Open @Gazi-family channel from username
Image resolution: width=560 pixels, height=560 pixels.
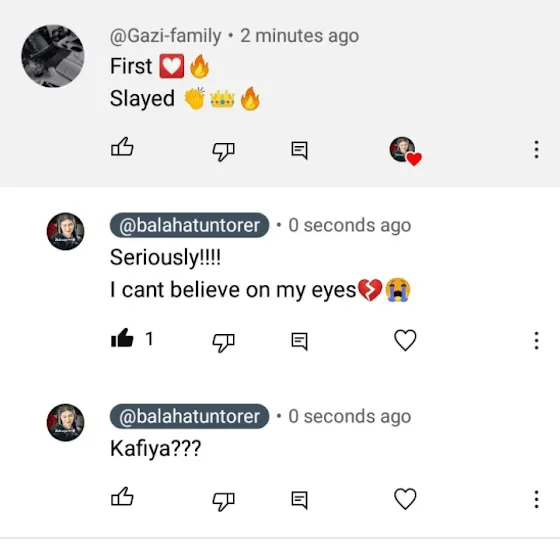pyautogui.click(x=165, y=36)
